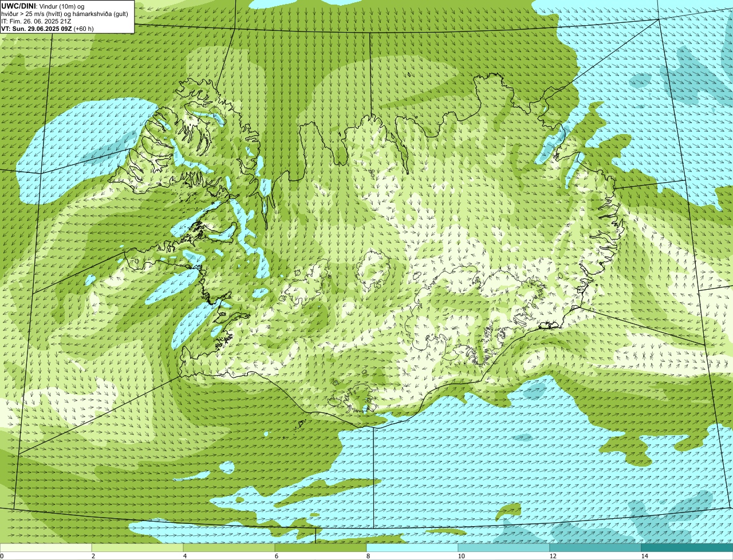Click the 'VT: Sun. 29.06.2025 09Z (+60 h)' line
733x560 pixels.
click(x=48, y=29)
